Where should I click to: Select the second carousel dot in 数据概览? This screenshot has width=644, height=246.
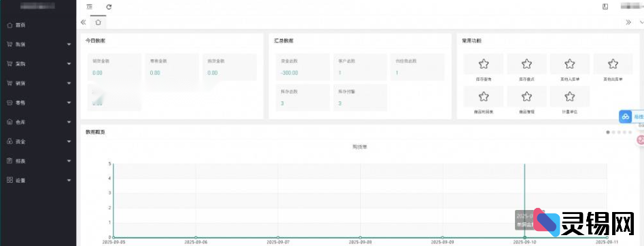coord(613,133)
